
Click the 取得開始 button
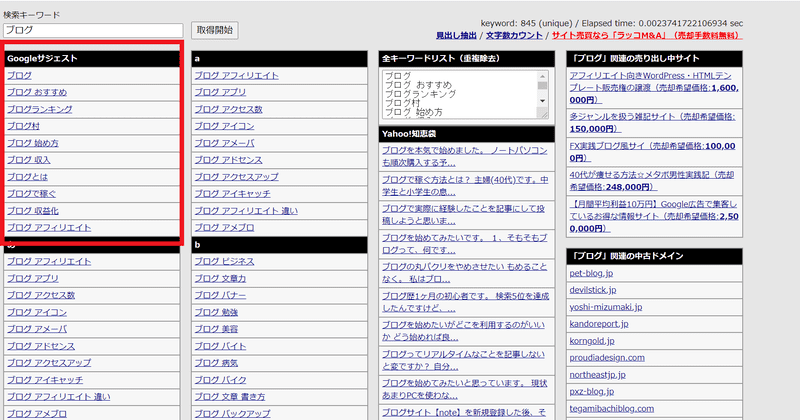tap(215, 30)
